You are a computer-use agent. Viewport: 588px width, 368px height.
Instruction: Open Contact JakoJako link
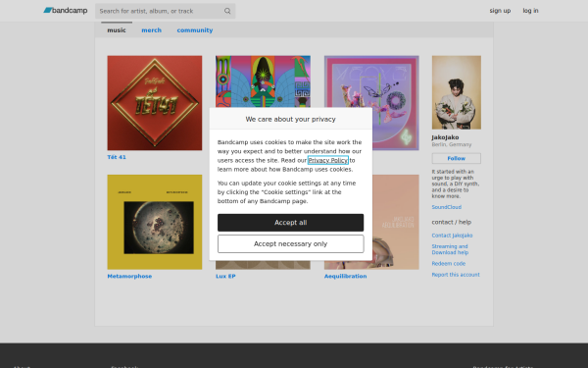[452, 236]
